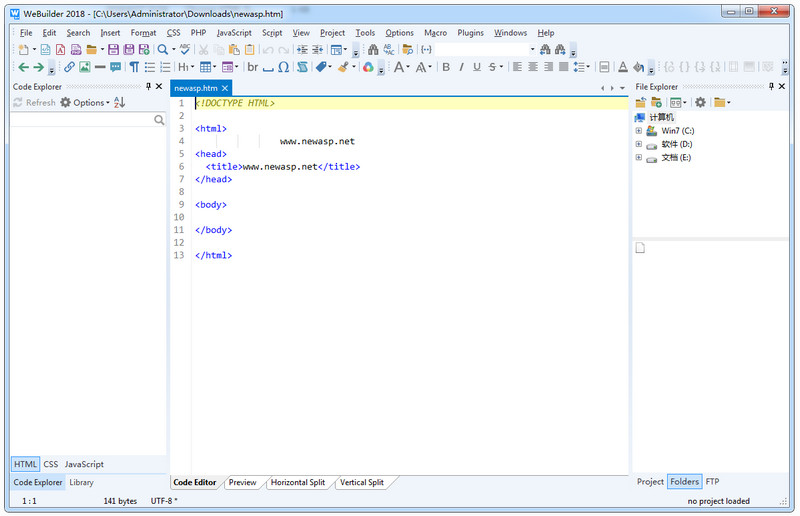
Task: Click the Replace AB-AC icon
Action: [x=389, y=50]
